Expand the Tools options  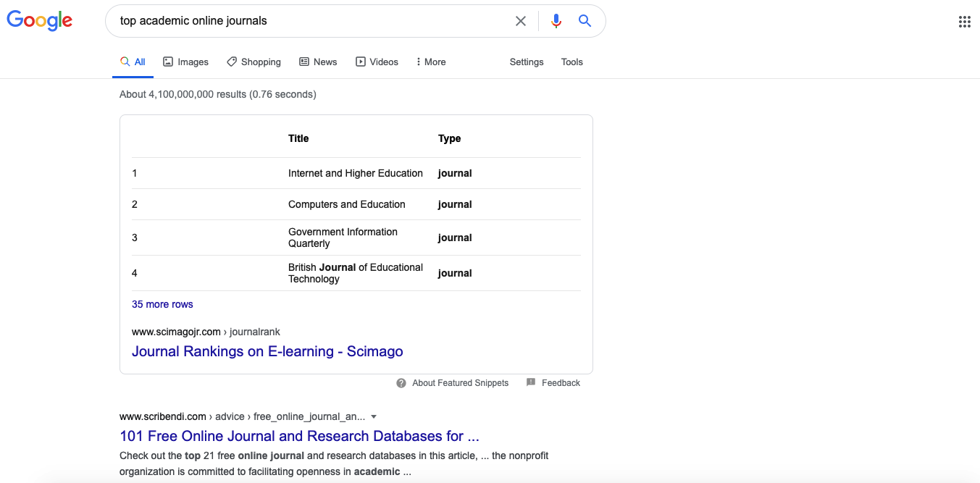[x=571, y=62]
